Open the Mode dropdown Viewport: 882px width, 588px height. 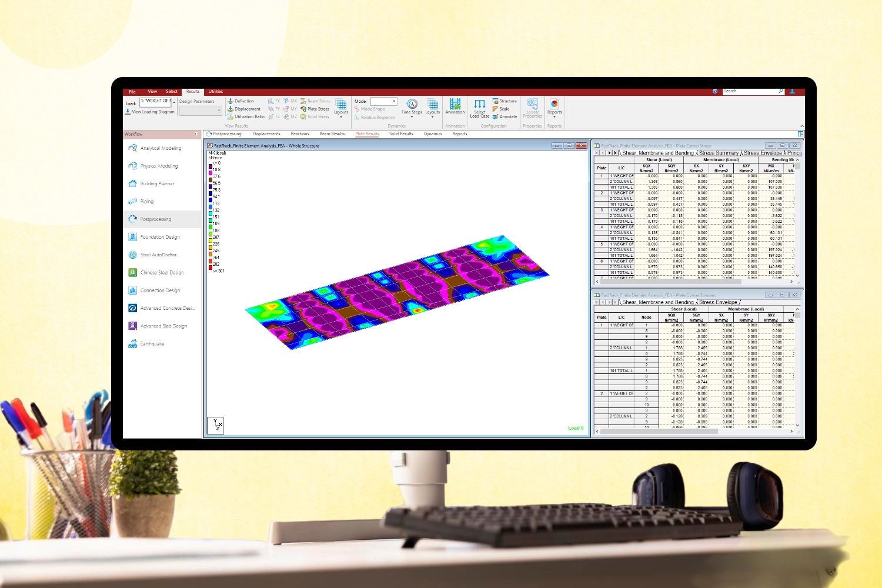point(394,101)
